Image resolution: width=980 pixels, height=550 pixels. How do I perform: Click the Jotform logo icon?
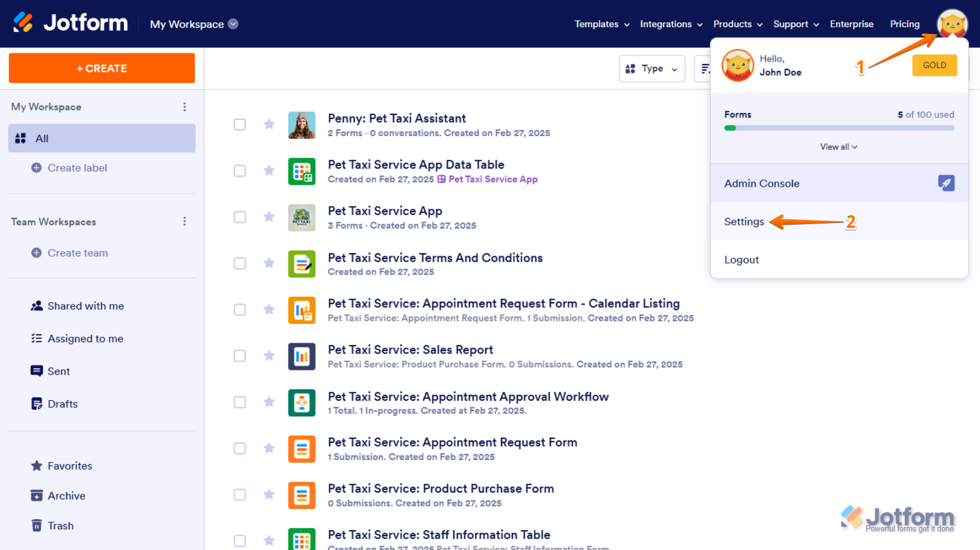pos(24,23)
